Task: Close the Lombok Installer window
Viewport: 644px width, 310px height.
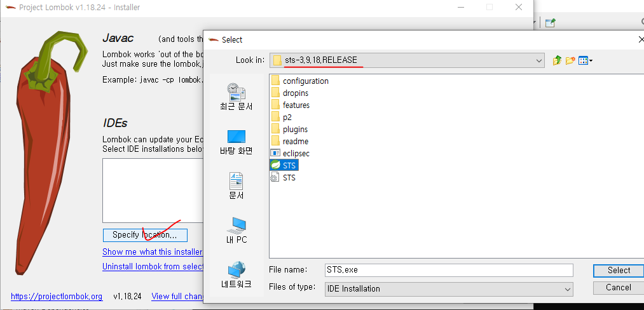Action: 519,7
